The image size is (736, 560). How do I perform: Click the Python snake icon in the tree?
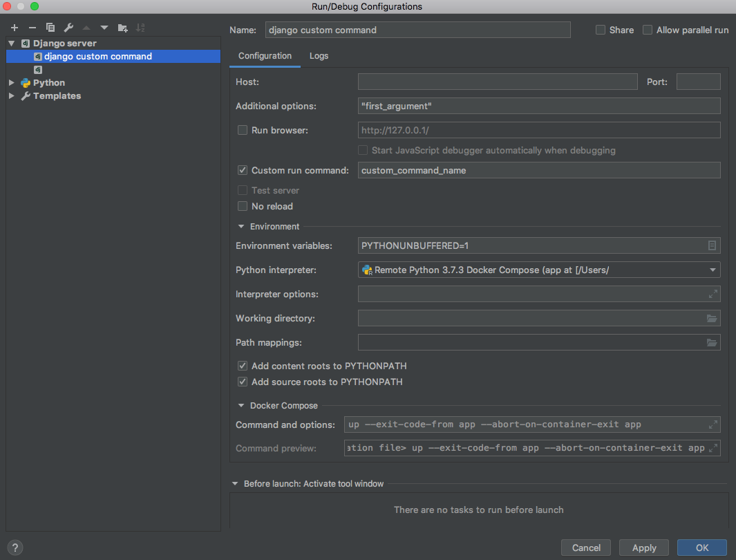pyautogui.click(x=26, y=83)
